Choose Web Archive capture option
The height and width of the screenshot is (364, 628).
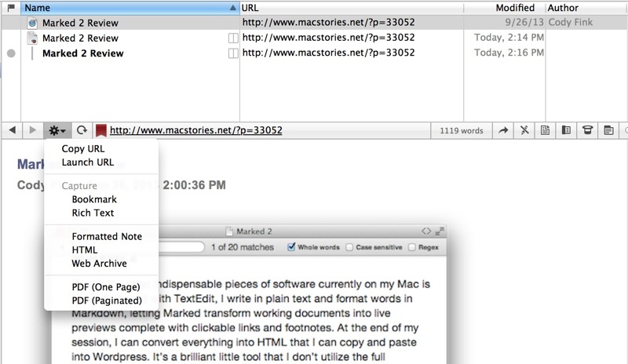(100, 263)
